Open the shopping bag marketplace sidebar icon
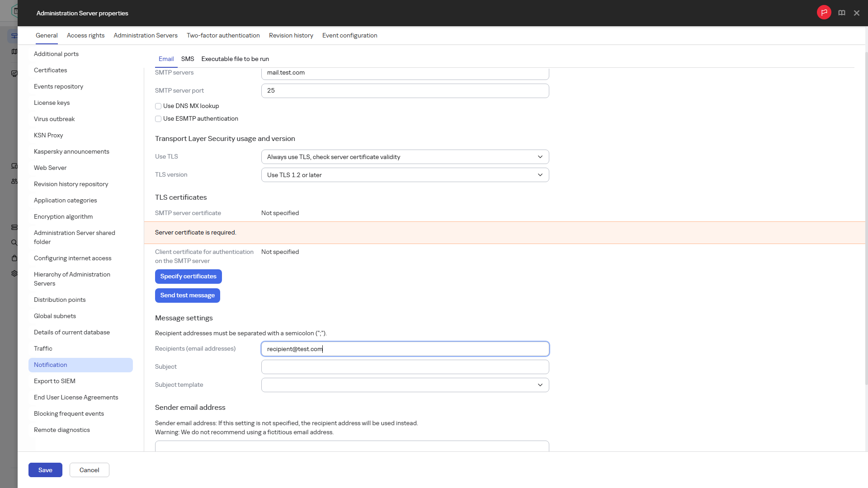This screenshot has width=868, height=488. click(14, 258)
